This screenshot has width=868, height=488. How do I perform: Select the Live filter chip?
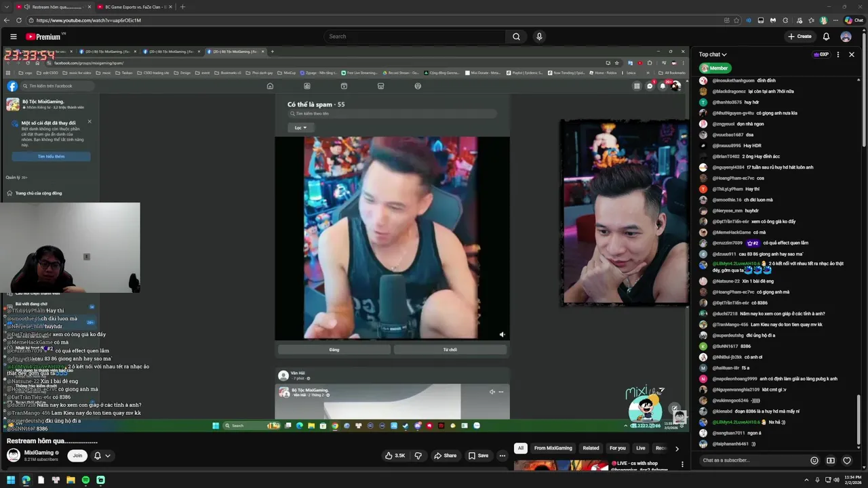click(x=640, y=448)
